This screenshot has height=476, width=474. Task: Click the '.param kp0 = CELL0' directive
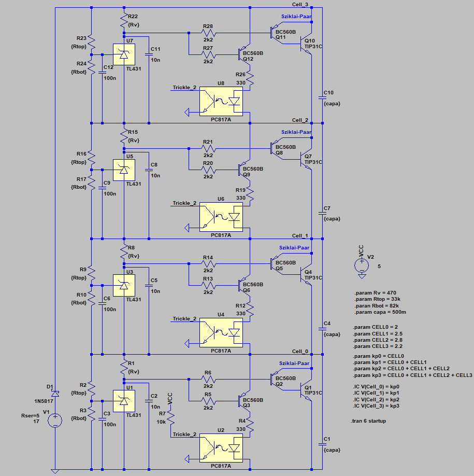(x=378, y=356)
